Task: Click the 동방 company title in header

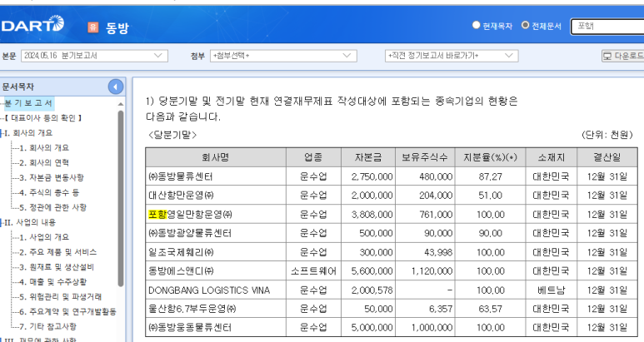Action: click(x=117, y=27)
